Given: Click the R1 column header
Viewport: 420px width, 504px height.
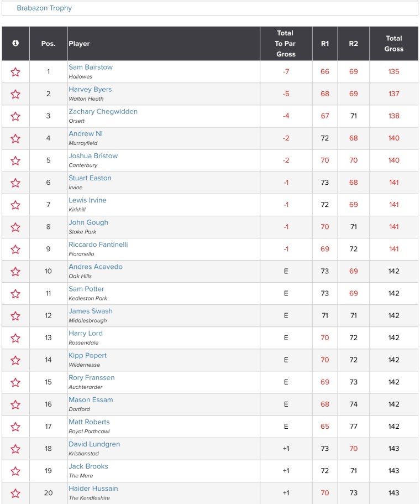Looking at the screenshot, I should [324, 43].
